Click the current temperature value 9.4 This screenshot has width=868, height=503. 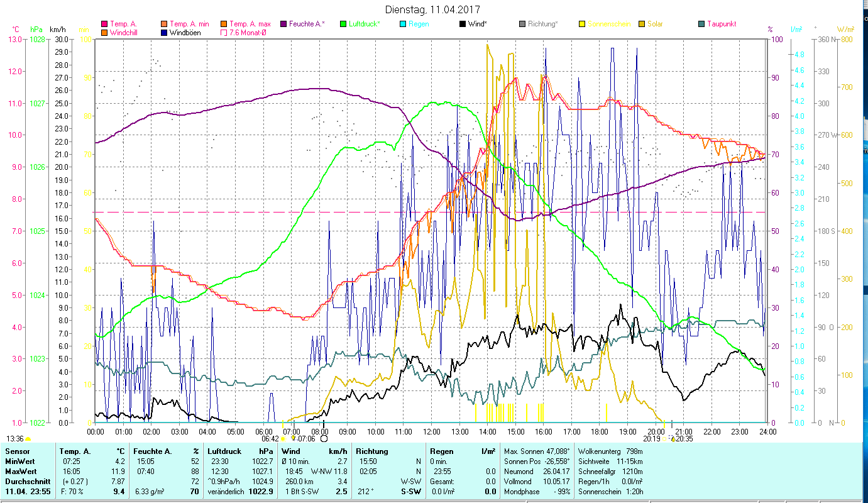point(119,492)
